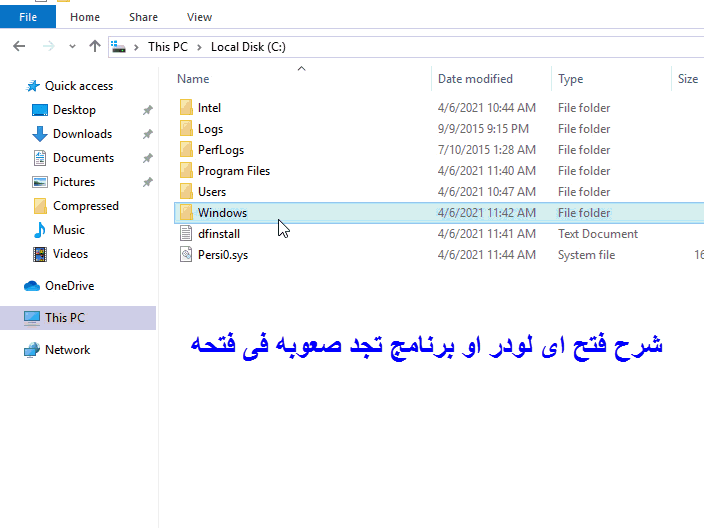Open Network label in navigation pane
Viewport: 704px width, 528px height.
pyautogui.click(x=67, y=350)
